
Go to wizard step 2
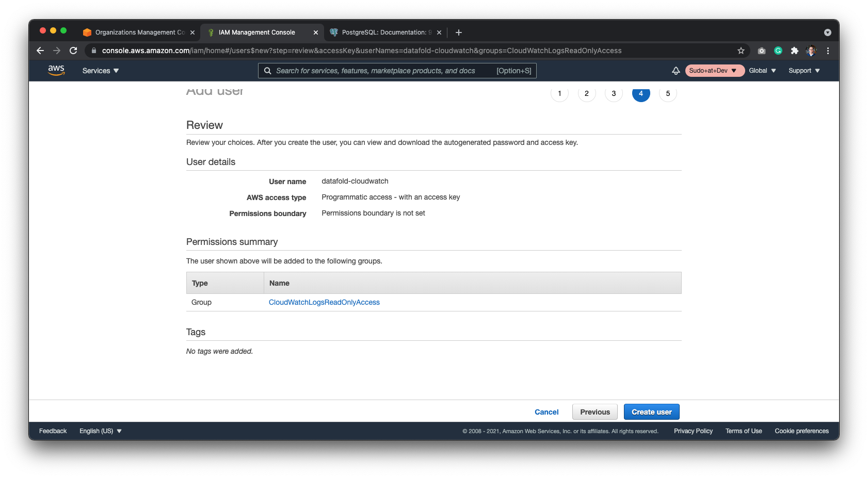coord(587,93)
